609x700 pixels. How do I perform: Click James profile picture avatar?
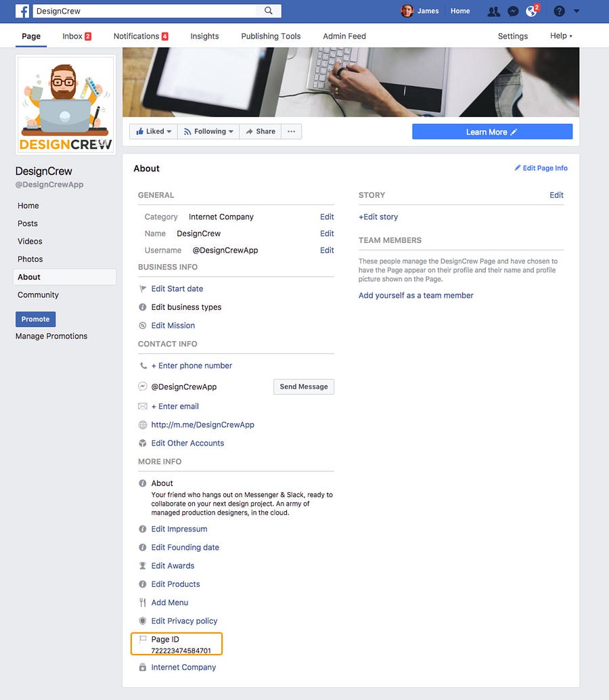(x=407, y=11)
